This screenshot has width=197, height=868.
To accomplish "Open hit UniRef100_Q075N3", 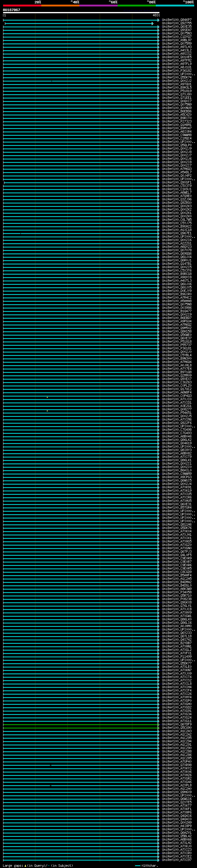I will point(177,33).
